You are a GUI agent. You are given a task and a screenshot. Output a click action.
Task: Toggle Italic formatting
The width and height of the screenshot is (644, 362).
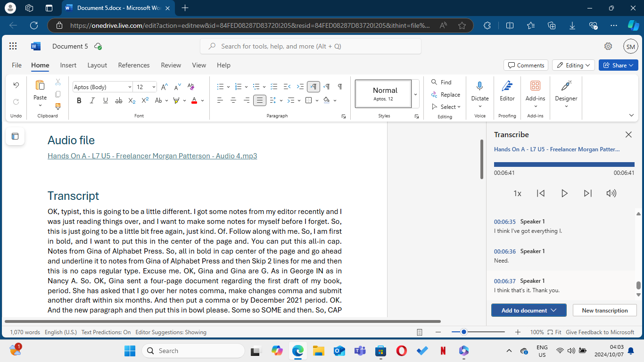click(x=92, y=100)
